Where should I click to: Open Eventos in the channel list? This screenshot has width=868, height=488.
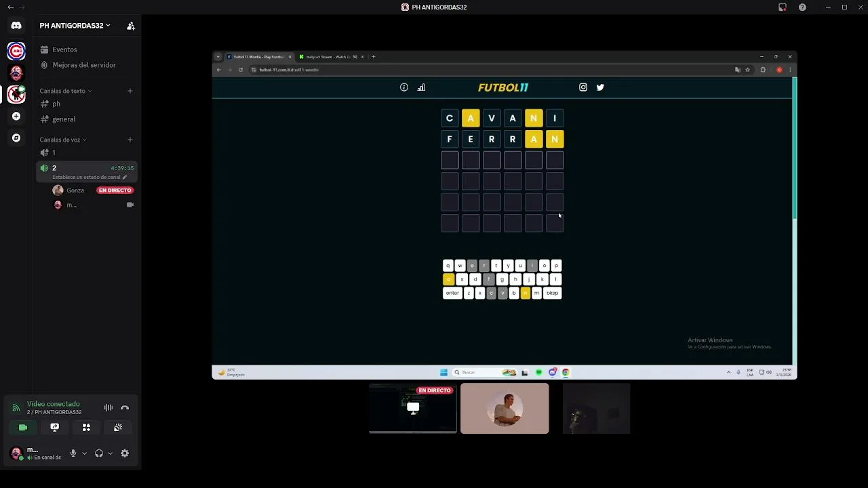tap(87, 49)
